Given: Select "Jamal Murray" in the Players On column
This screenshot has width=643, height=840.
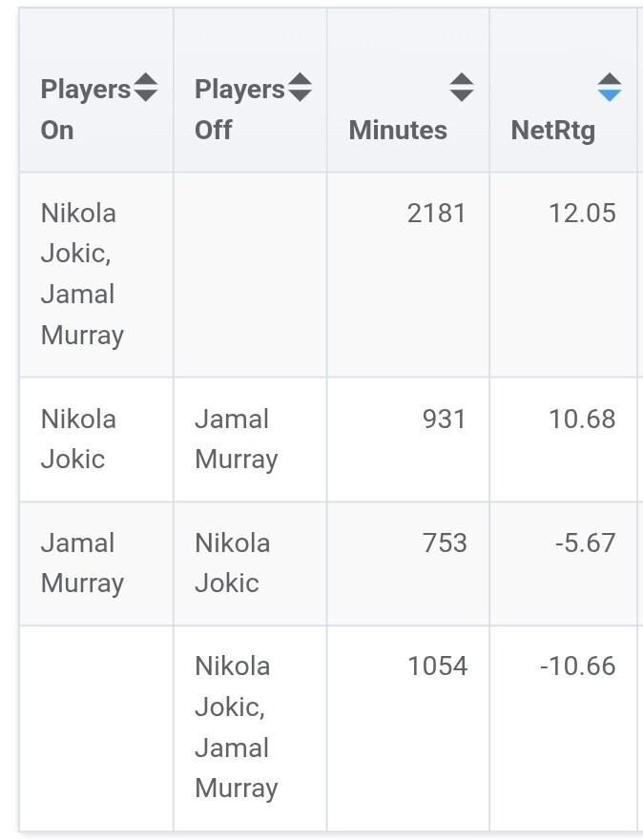Looking at the screenshot, I should (x=82, y=563).
